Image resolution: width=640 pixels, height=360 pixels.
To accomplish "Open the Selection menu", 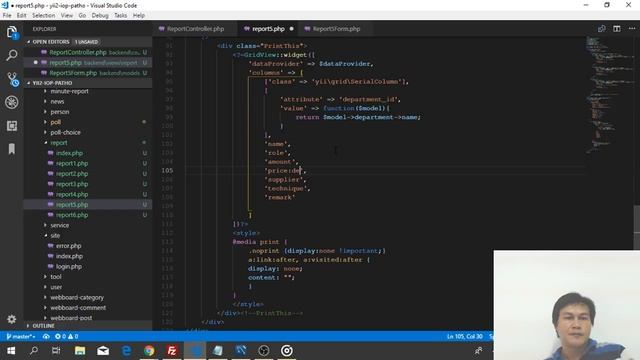I will pyautogui.click(x=44, y=16).
